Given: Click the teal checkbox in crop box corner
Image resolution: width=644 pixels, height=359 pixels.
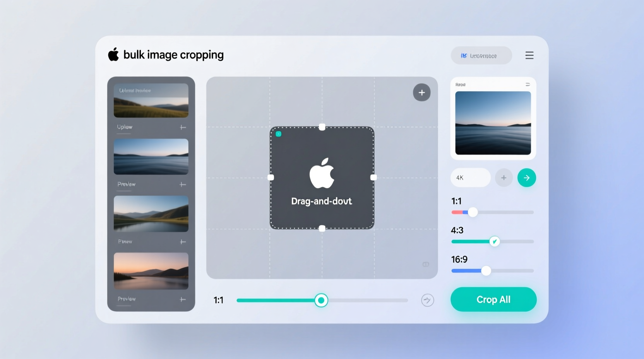Looking at the screenshot, I should [279, 134].
